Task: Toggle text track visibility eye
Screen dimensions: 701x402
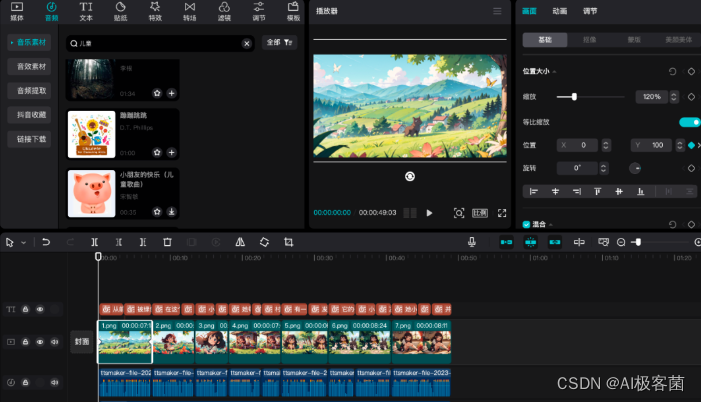Action: coord(40,309)
